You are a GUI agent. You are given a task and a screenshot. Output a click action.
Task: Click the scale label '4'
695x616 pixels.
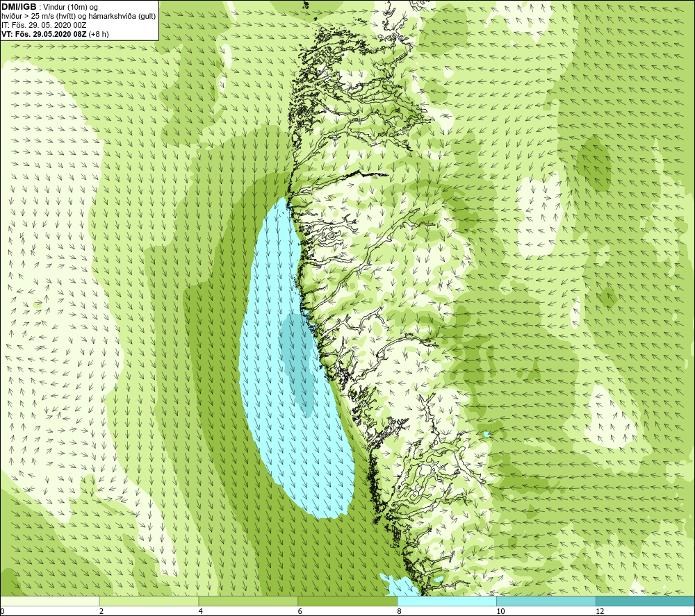point(201,611)
